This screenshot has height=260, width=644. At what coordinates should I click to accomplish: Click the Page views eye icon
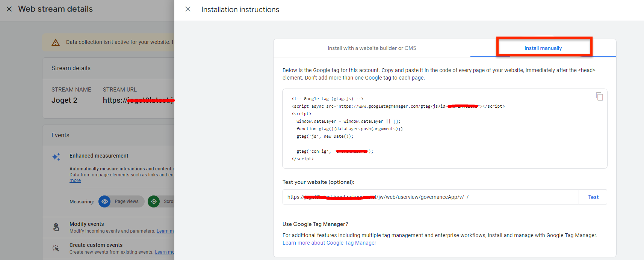pyautogui.click(x=104, y=201)
